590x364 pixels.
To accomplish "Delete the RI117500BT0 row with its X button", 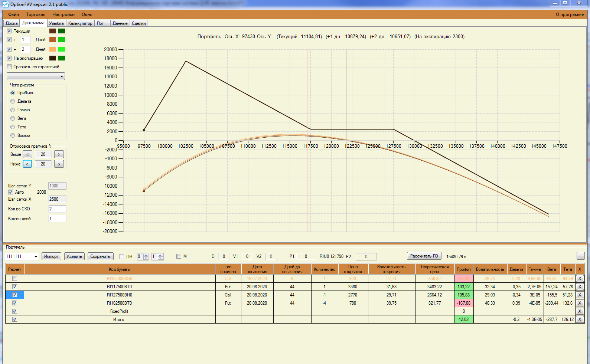I will [580, 287].
